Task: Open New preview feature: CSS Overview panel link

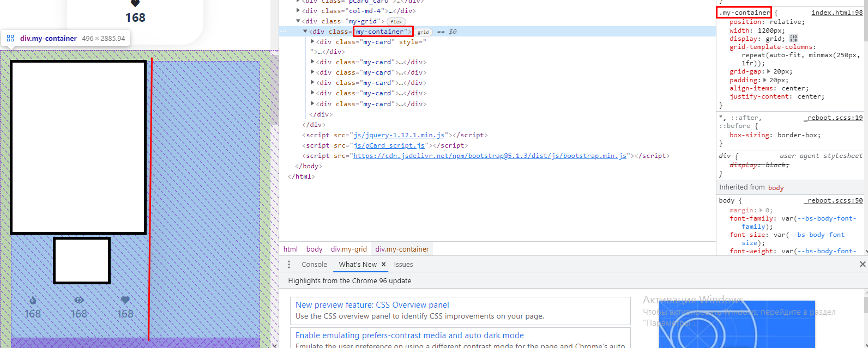Action: [x=372, y=305]
